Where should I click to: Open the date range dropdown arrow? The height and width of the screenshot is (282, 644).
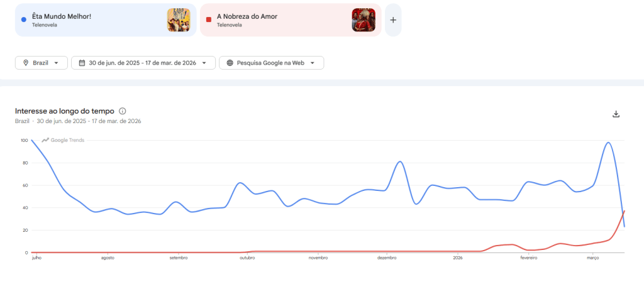[x=204, y=63]
